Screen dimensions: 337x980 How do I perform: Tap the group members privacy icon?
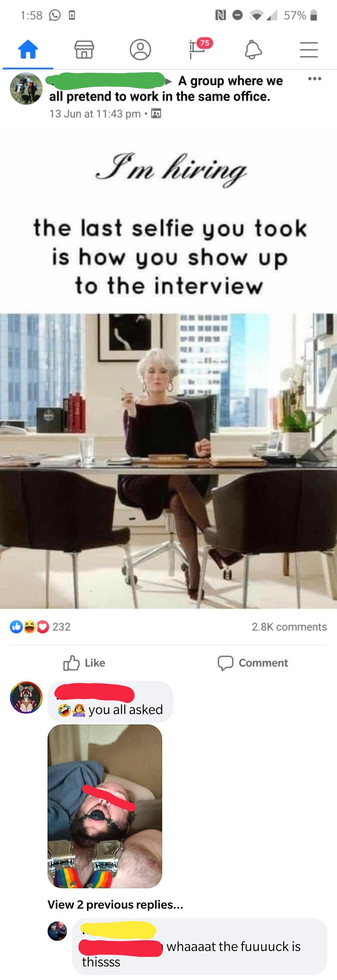[x=156, y=113]
